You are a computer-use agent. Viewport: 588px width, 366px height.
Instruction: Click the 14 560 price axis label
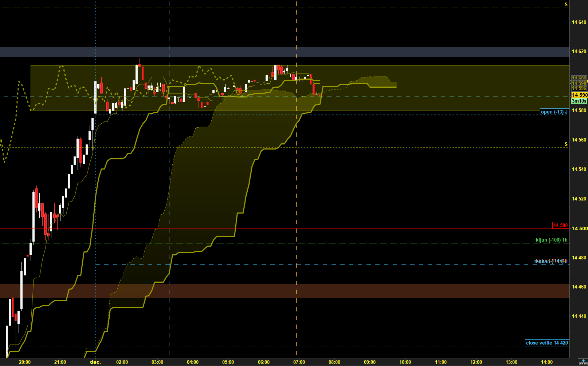(x=579, y=140)
